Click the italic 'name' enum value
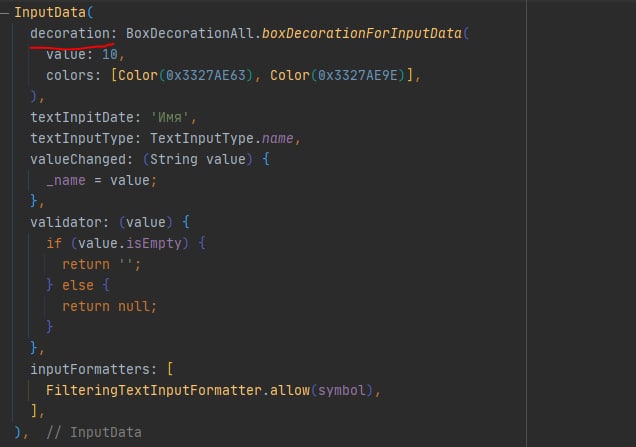The height and width of the screenshot is (447, 636). 277,138
